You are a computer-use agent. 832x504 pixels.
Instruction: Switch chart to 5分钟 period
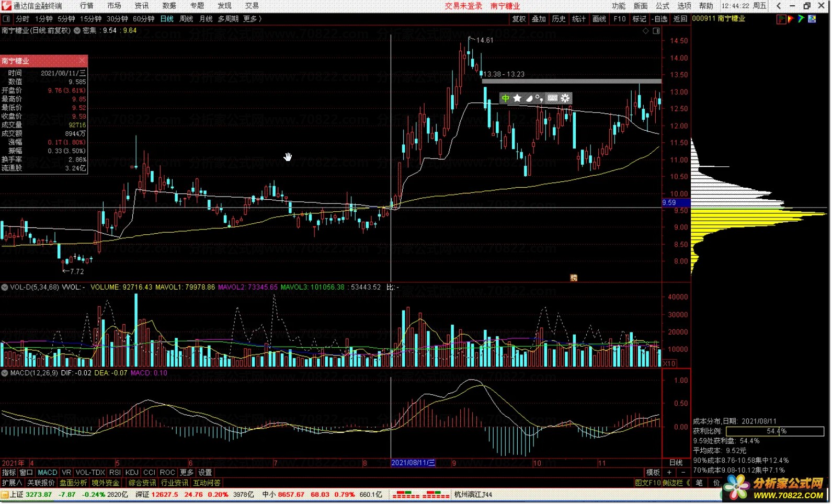(66, 19)
